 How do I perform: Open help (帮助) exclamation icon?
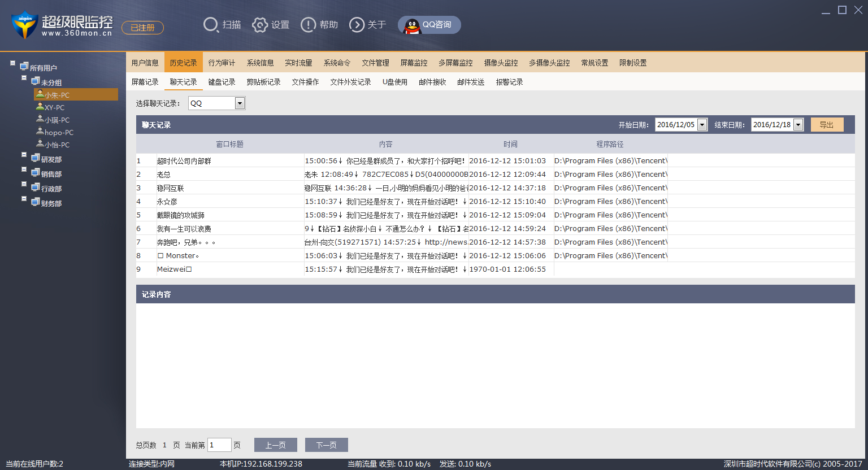pos(308,25)
